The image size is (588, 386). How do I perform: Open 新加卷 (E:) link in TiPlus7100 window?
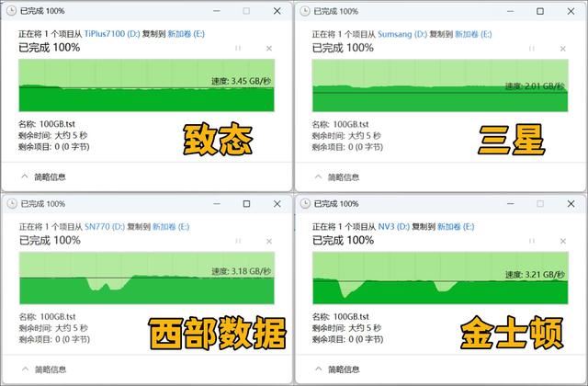point(186,34)
